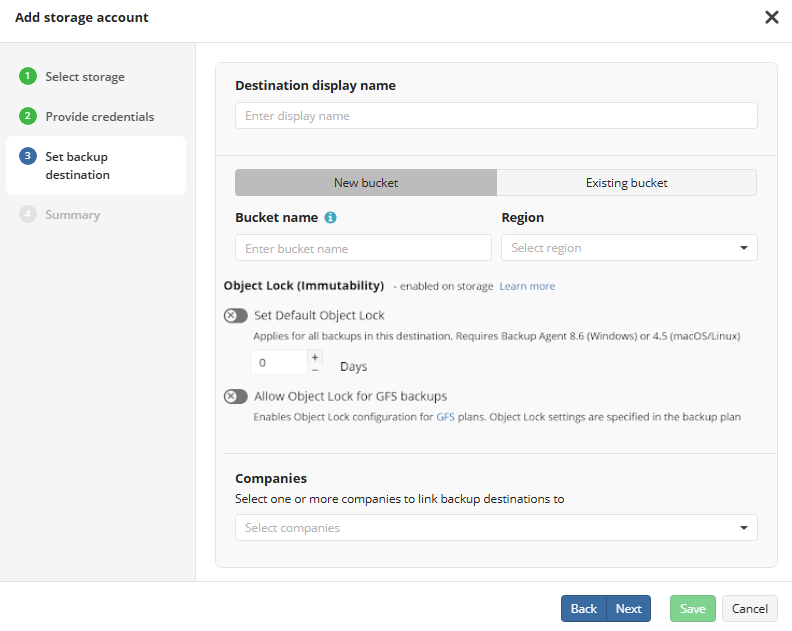Toggle Allow Object Lock for GFS backups
792x631 pixels.
pyautogui.click(x=236, y=397)
